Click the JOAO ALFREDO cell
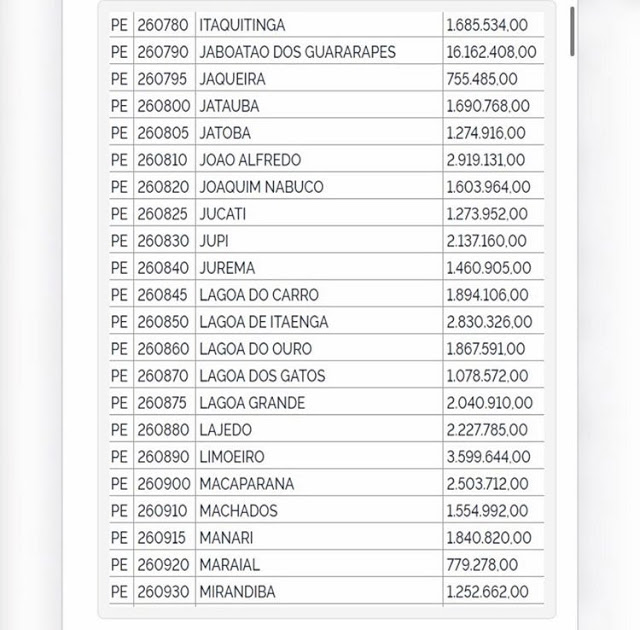 coord(250,159)
